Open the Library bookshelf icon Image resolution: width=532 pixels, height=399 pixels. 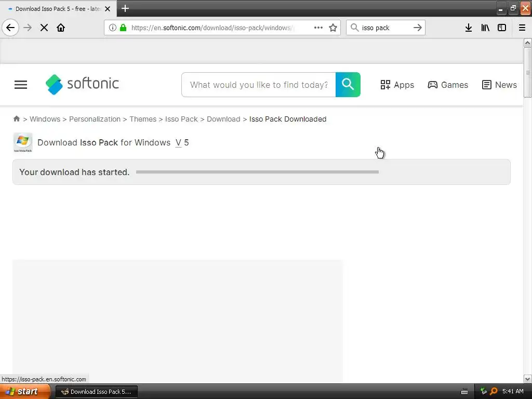click(x=485, y=28)
